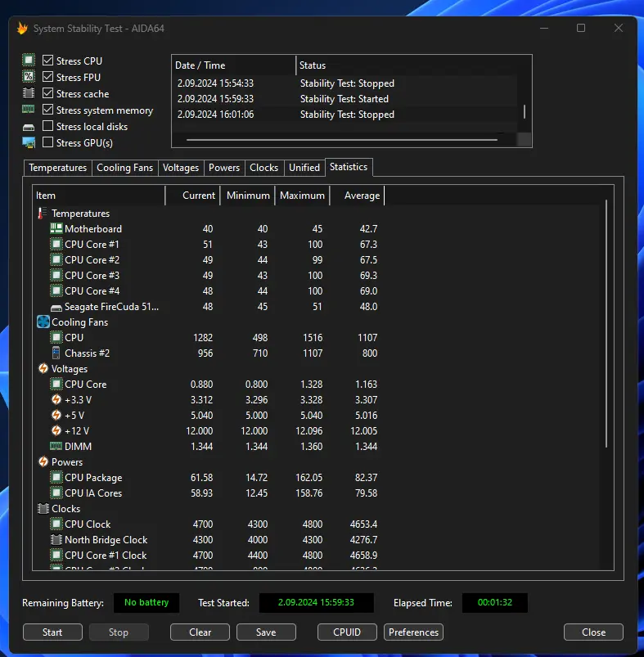The width and height of the screenshot is (644, 657).
Task: Click the CPU Core #3 temperature icon
Action: [56, 275]
